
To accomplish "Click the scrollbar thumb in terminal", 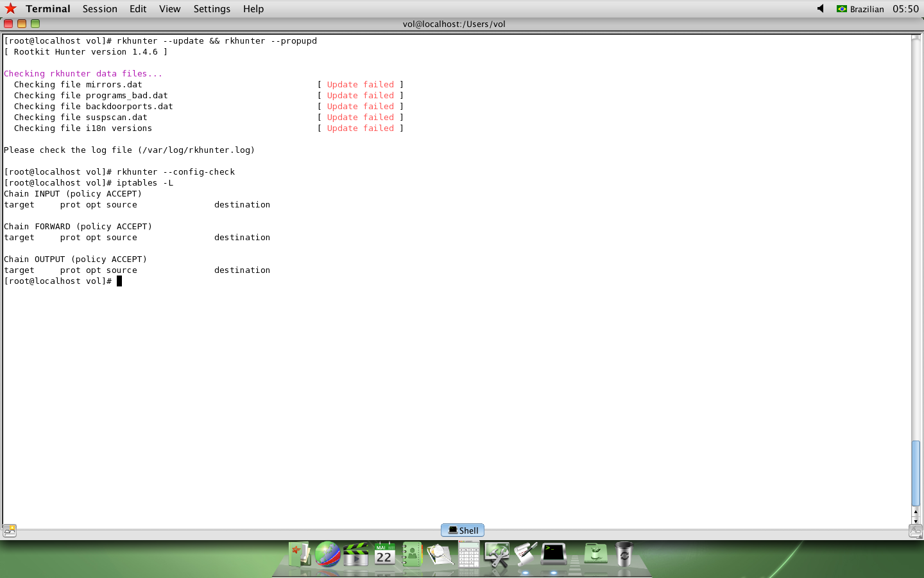I will pos(916,473).
